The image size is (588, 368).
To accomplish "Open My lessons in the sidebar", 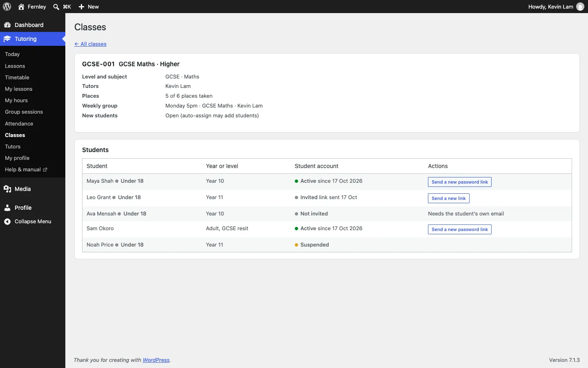I will (19, 89).
